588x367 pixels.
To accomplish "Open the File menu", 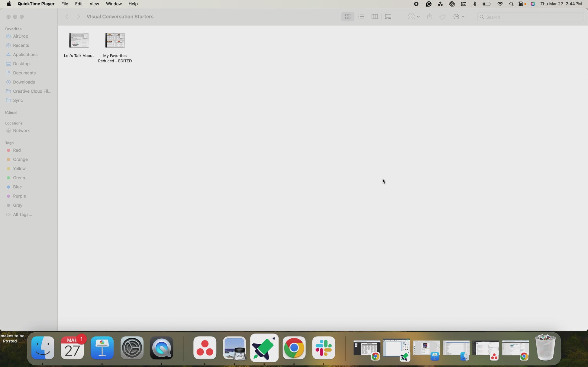I will (65, 4).
